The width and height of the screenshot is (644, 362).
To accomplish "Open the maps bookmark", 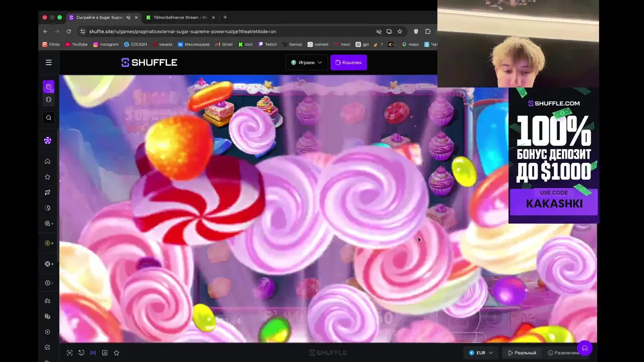I will tap(410, 44).
